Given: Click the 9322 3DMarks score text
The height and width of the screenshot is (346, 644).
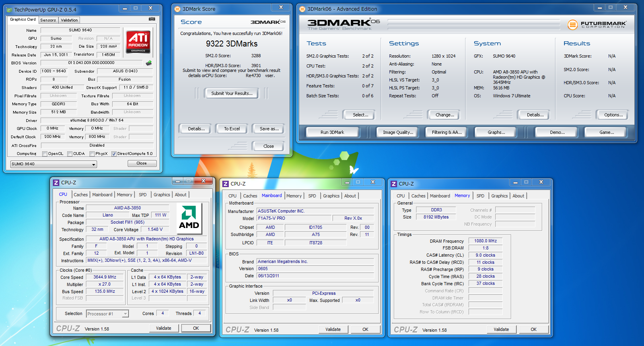Looking at the screenshot, I should tap(232, 44).
